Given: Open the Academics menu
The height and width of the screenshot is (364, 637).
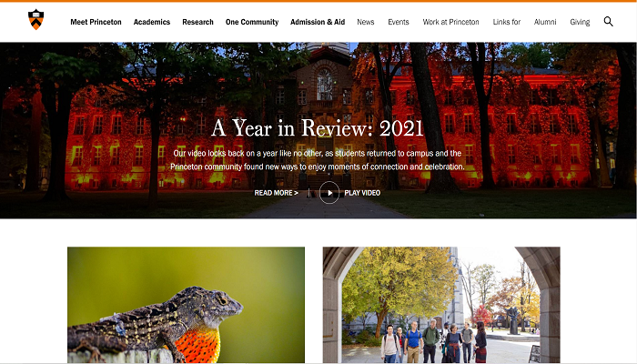Looking at the screenshot, I should [x=152, y=22].
